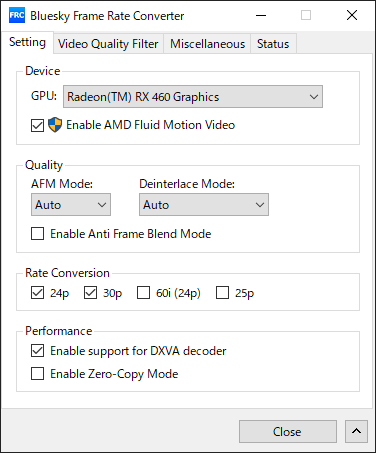
Task: Disable the Enable AMD Fluid Motion Video checkbox
Action: pyautogui.click(x=37, y=125)
